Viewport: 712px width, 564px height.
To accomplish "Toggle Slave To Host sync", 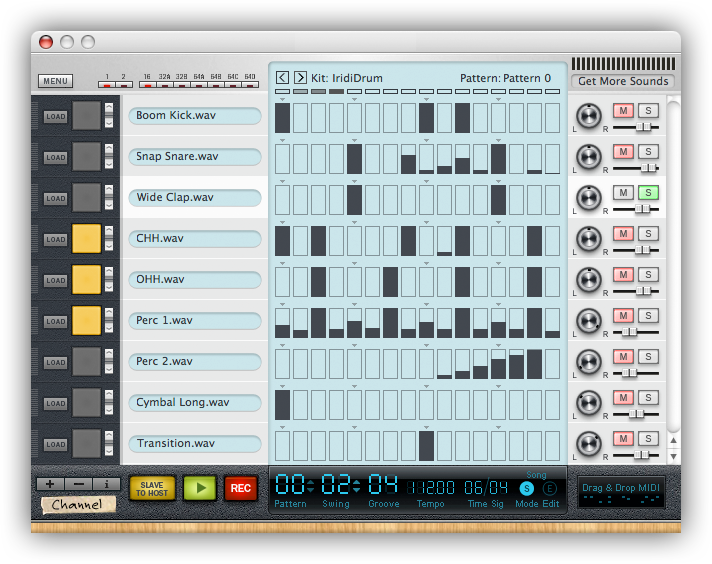I will (152, 489).
